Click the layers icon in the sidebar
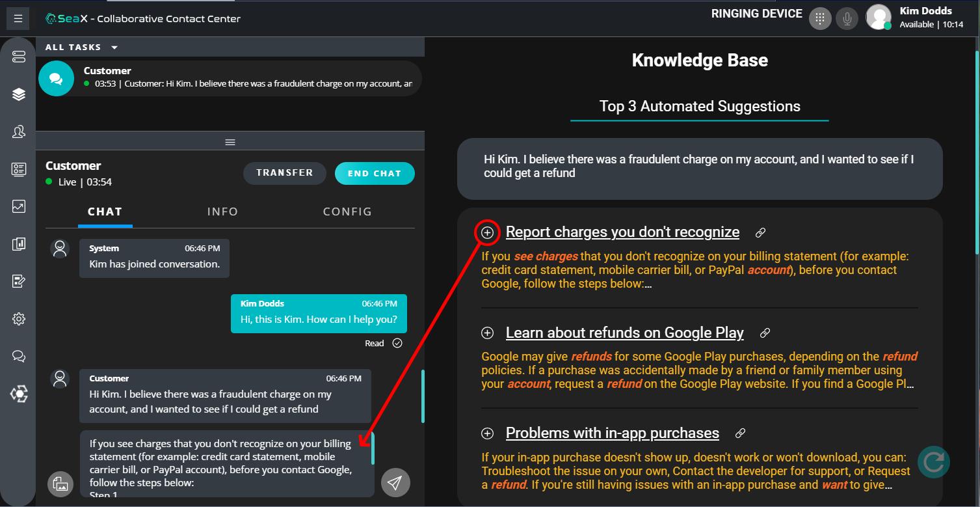980x507 pixels. tap(18, 94)
